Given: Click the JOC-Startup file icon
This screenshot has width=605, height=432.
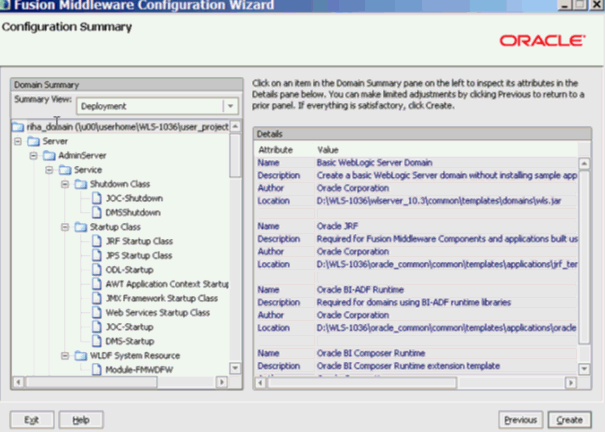Looking at the screenshot, I should tap(97, 327).
